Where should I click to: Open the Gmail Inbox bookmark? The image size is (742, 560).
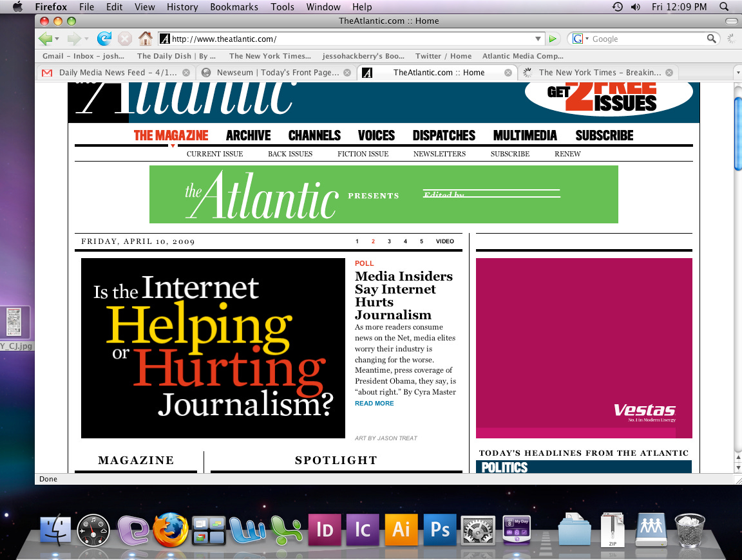tap(83, 56)
